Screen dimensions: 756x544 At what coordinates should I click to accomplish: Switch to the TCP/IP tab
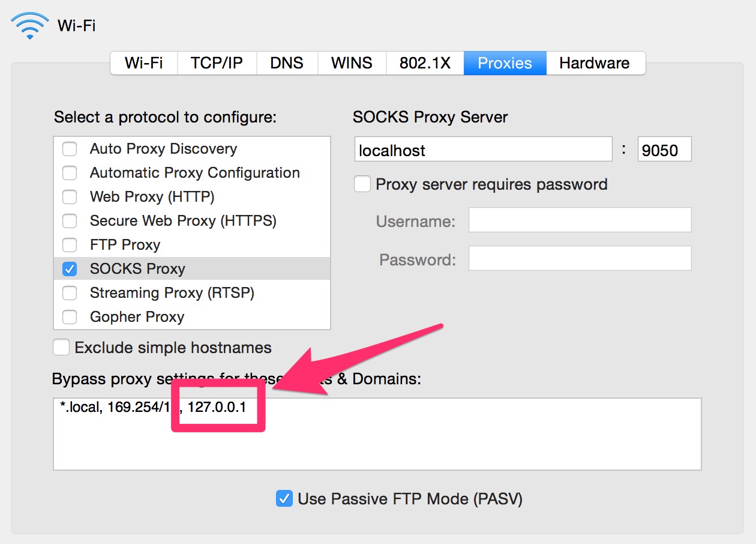tap(217, 63)
